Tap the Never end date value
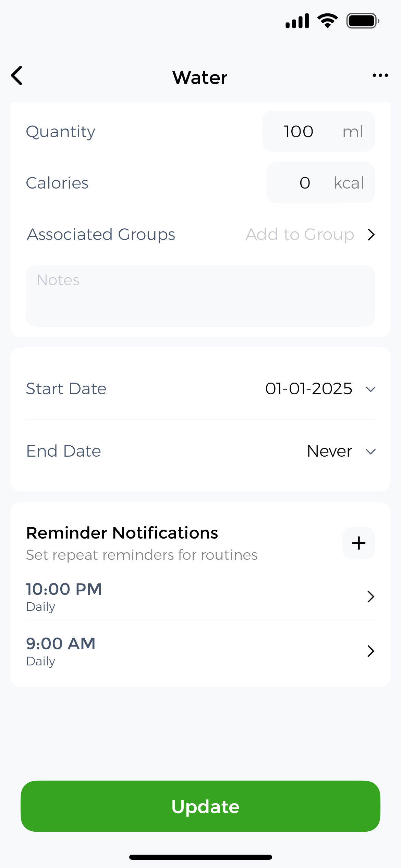This screenshot has height=868, width=401. click(x=329, y=451)
